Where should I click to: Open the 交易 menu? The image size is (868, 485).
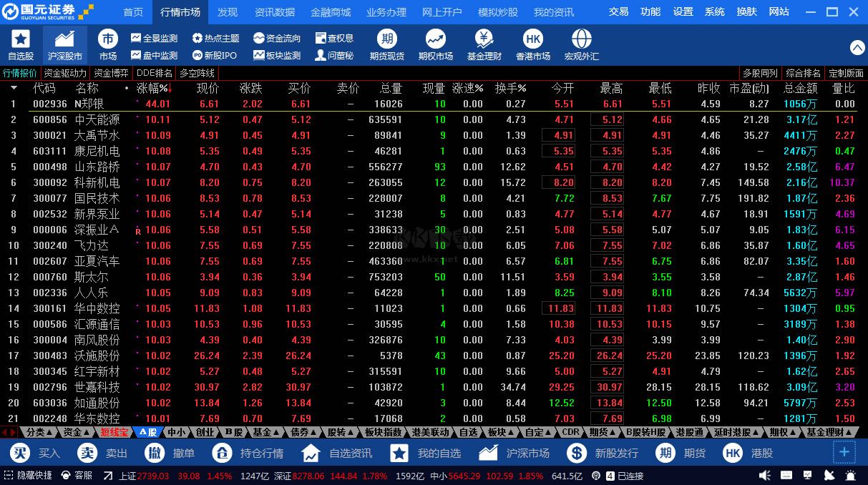pyautogui.click(x=619, y=12)
